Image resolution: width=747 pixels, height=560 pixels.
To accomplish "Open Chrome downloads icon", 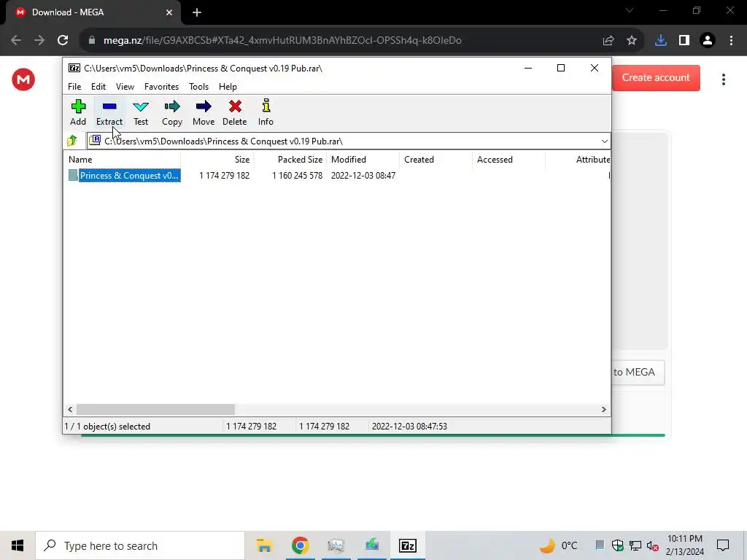I will (x=660, y=41).
